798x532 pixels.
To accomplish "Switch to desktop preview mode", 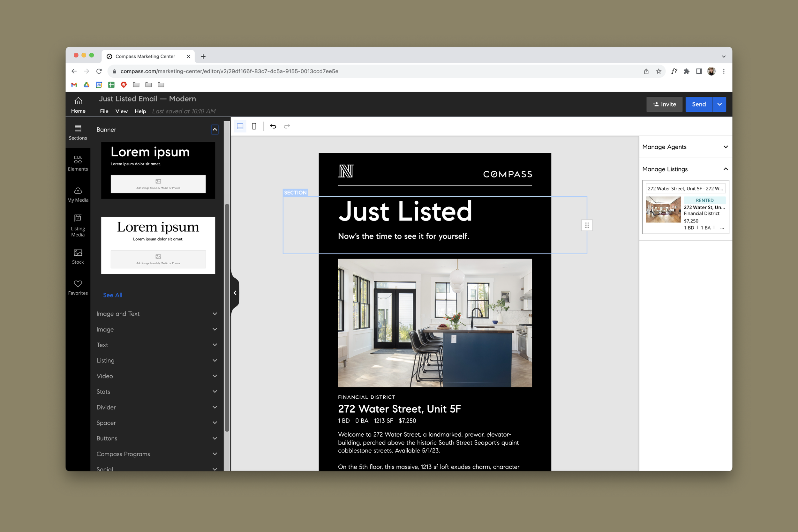I will (x=240, y=126).
